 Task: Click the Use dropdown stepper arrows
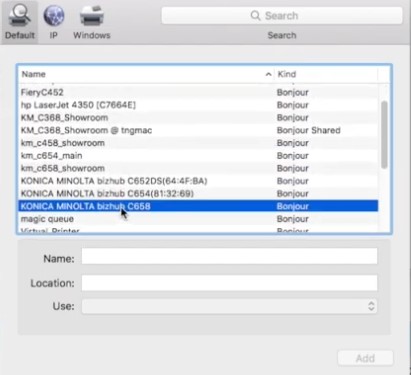[371, 306]
